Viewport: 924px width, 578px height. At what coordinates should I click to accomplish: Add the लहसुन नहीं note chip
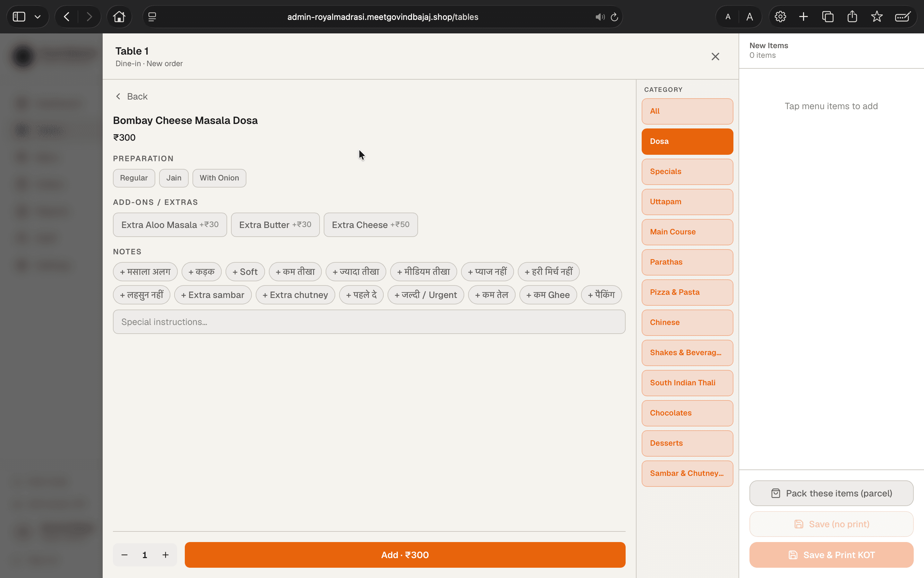(x=142, y=295)
